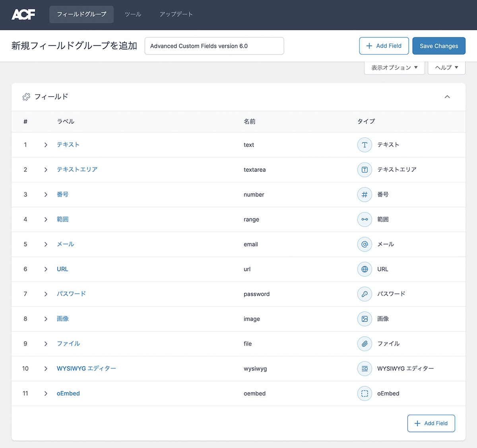The height and width of the screenshot is (448, 477).
Task: Click the タイプ column header
Action: [366, 121]
